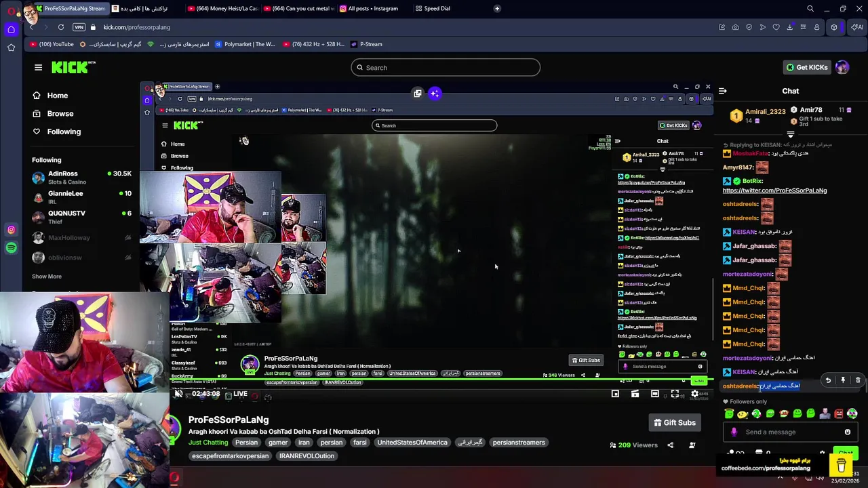Open Instagram in Opera sidebar

tap(11, 230)
